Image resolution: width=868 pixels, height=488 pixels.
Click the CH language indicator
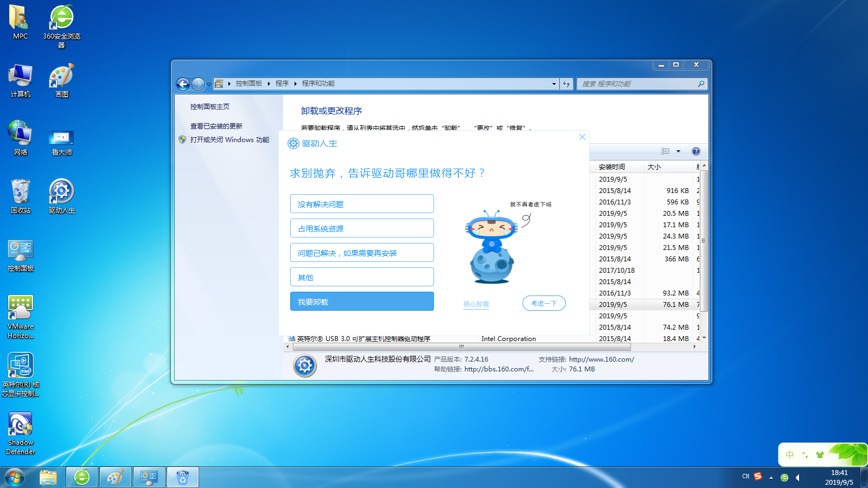(746, 477)
